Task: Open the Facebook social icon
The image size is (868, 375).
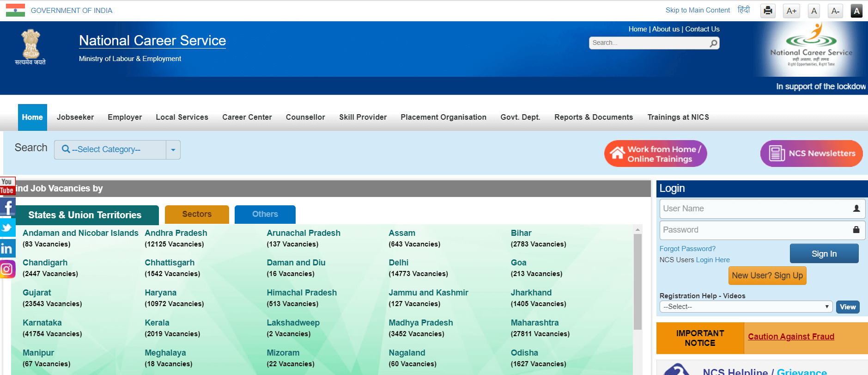Action: click(7, 207)
